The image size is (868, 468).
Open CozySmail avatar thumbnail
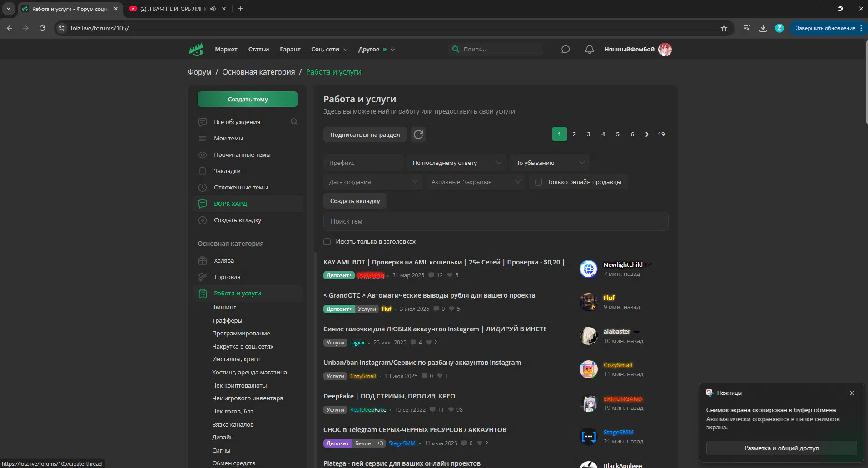589,369
